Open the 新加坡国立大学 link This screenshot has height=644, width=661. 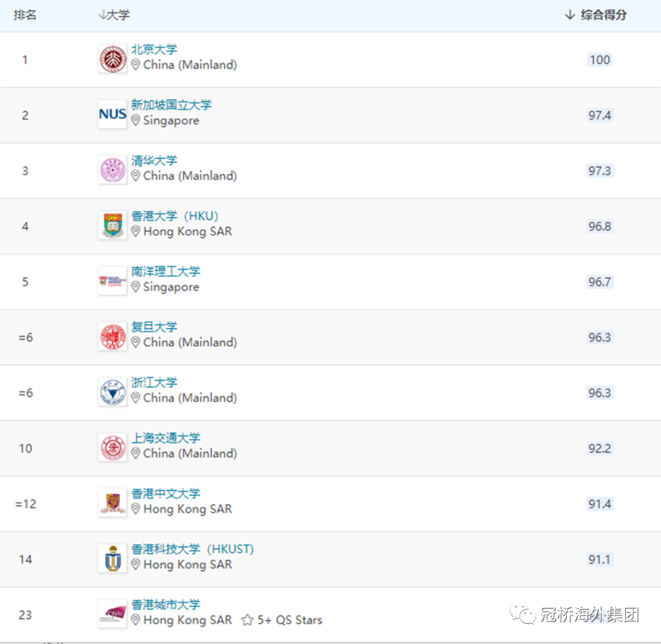pos(171,105)
